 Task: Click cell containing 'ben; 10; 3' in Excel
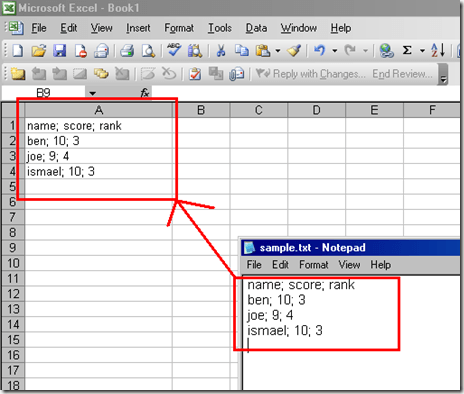click(99, 141)
